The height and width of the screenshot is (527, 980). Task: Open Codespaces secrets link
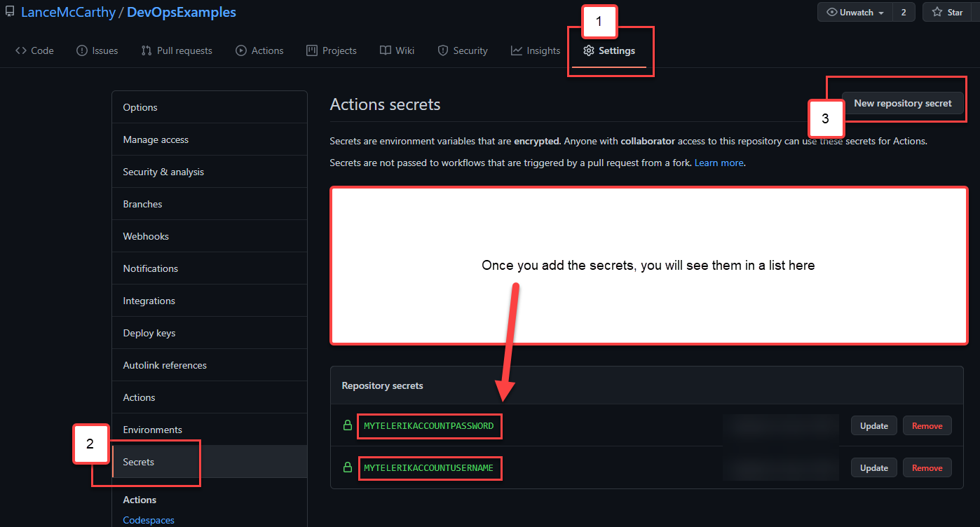149,520
